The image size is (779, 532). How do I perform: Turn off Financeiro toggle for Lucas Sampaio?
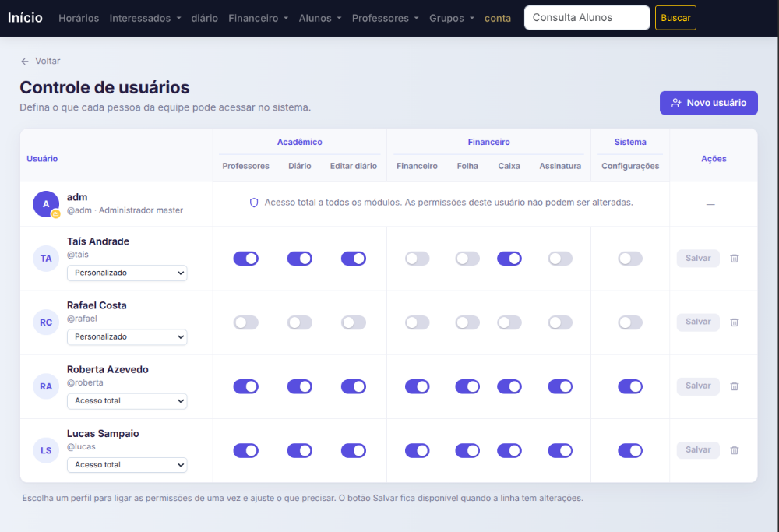pos(418,450)
